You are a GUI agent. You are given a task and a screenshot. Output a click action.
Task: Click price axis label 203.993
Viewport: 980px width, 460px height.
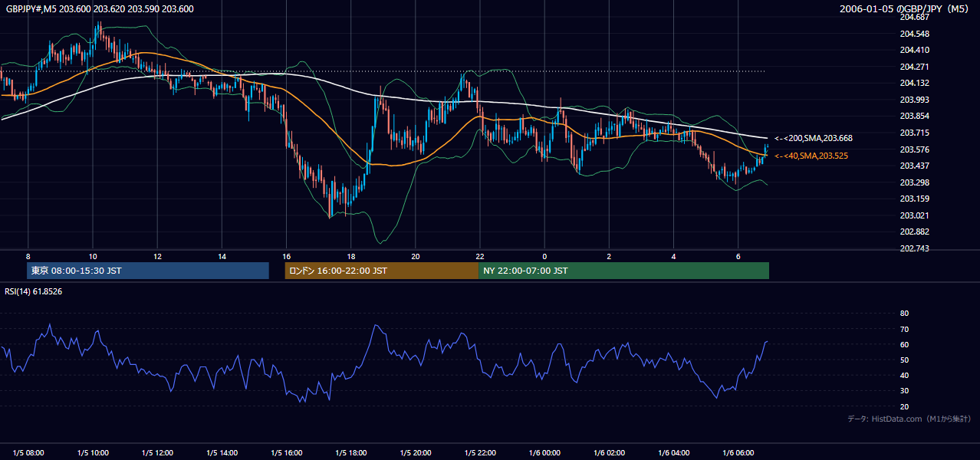[x=914, y=100]
